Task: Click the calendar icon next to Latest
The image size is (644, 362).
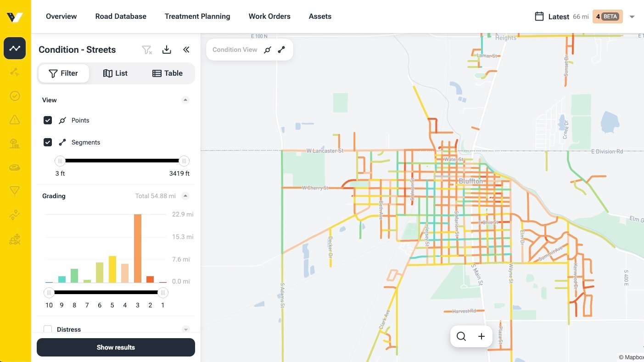Action: (x=539, y=17)
